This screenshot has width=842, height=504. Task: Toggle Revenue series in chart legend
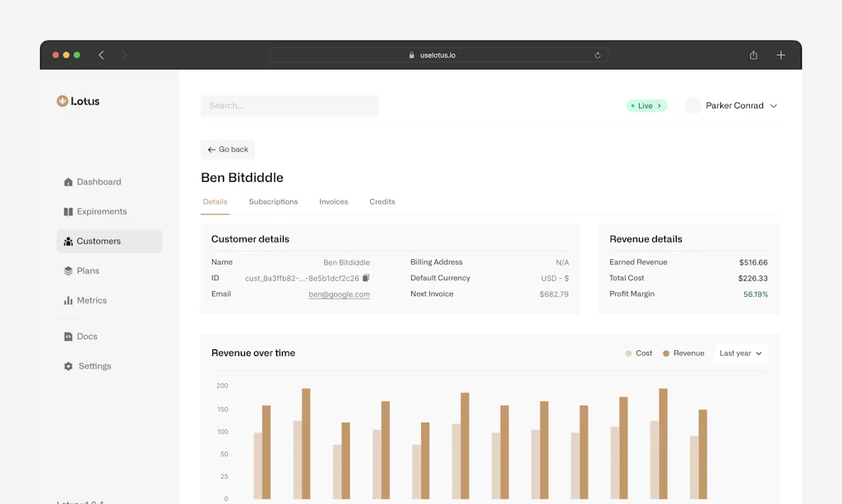[x=682, y=354]
